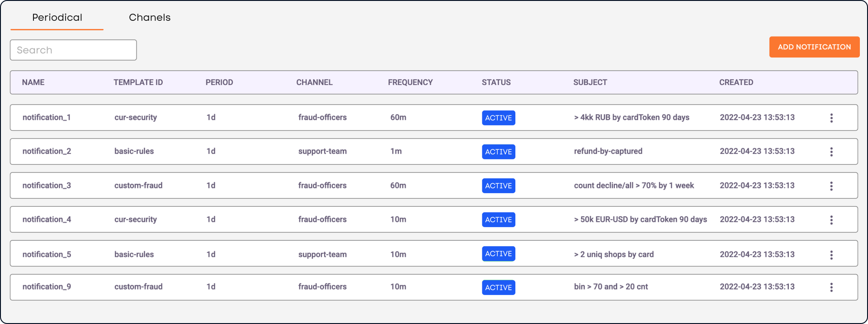
Task: Click the TEMPLATE ID column header
Action: coord(138,82)
